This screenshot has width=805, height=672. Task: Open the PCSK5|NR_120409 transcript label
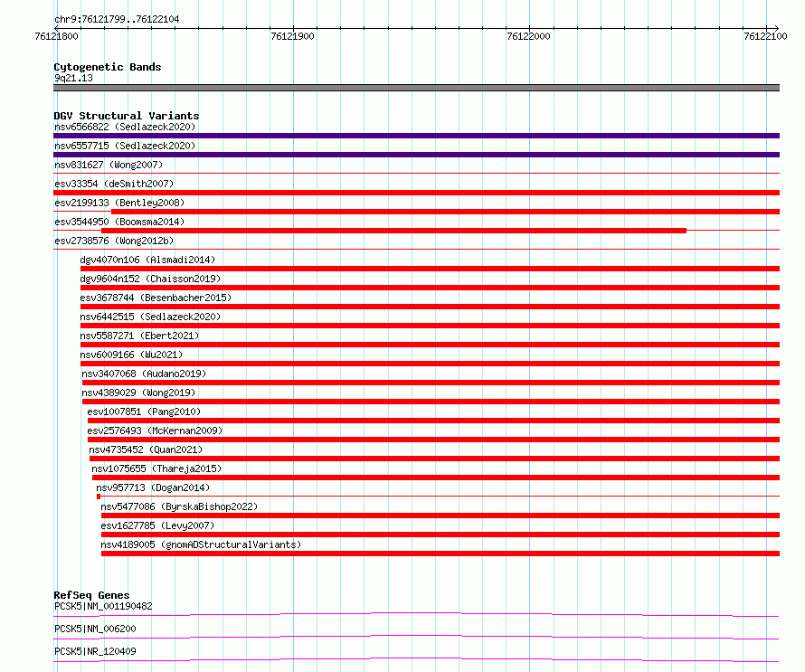[x=95, y=651]
